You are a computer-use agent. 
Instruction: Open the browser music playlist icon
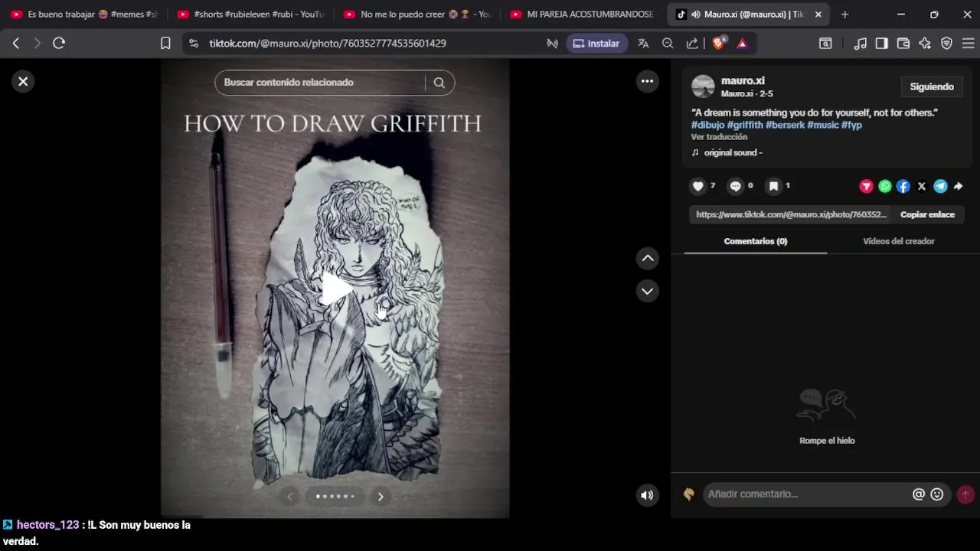point(861,44)
